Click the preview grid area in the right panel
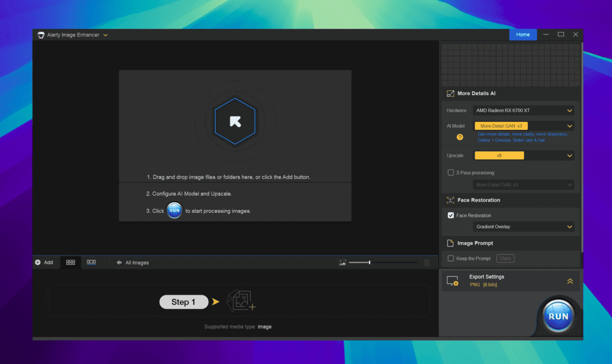 511,65
